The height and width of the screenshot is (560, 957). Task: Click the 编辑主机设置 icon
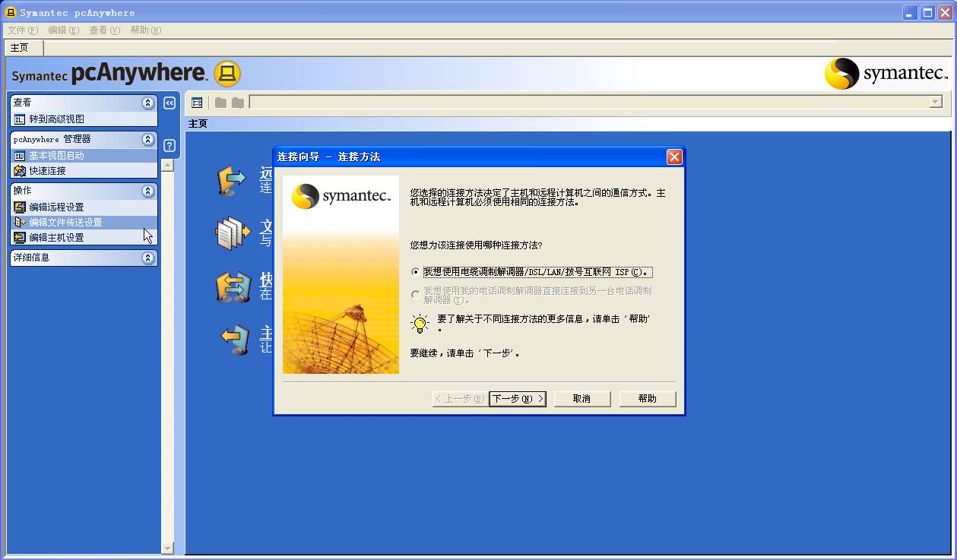pos(20,237)
